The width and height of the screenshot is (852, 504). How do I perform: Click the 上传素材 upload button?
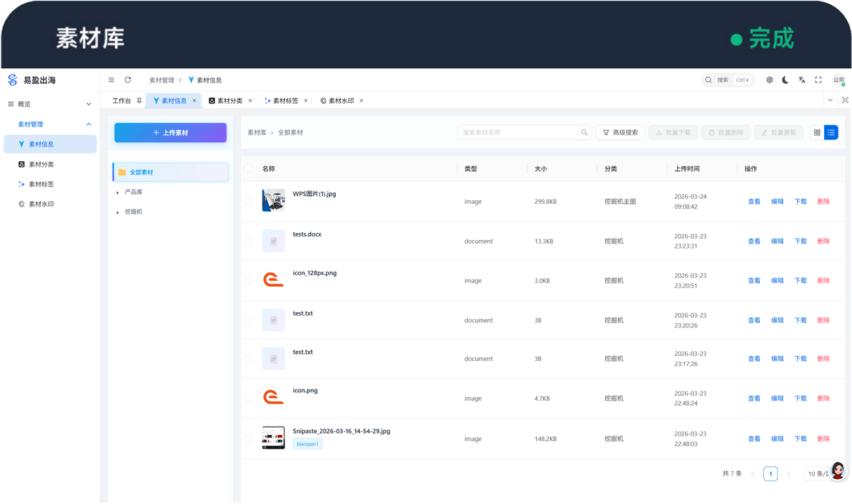[170, 133]
